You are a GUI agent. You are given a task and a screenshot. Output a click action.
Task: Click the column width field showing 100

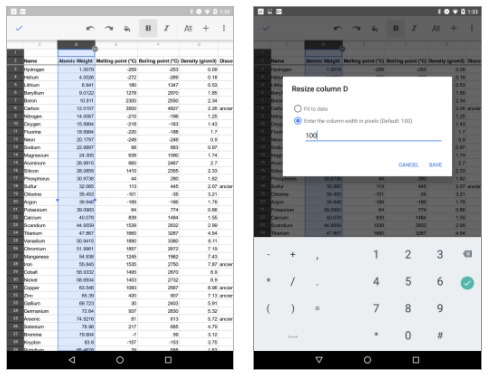pos(373,135)
